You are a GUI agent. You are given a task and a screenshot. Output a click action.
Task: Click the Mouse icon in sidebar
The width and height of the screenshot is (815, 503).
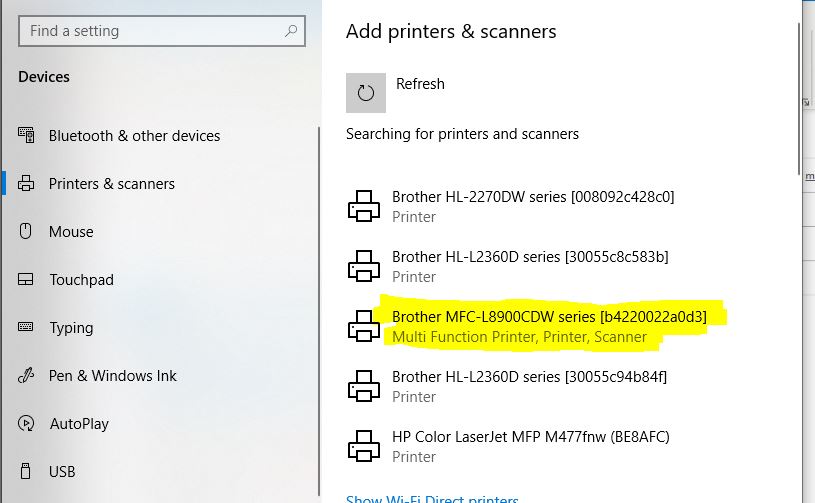[x=25, y=231]
